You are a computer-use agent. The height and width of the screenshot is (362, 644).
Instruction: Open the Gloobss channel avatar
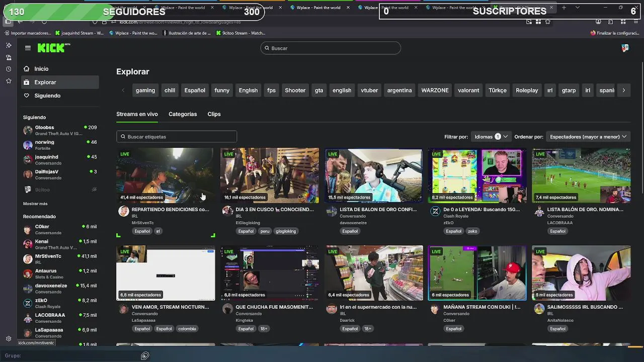(28, 130)
